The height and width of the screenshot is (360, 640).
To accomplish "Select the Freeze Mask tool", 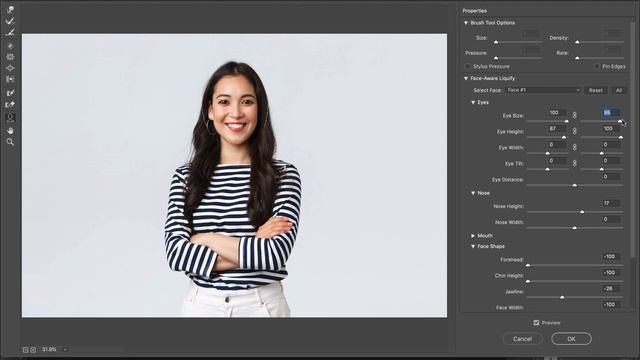I will (10, 93).
